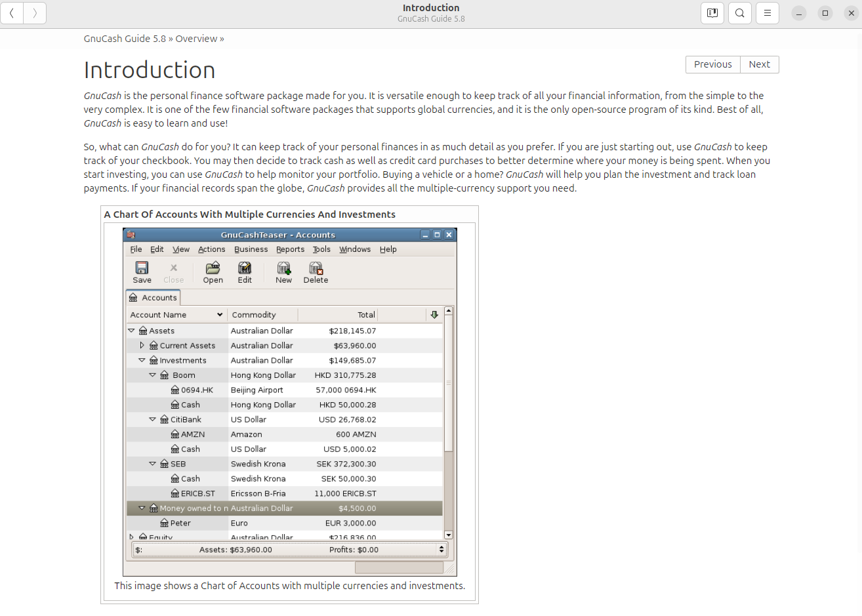
Task: Collapse the CitiBank account row
Action: click(152, 419)
